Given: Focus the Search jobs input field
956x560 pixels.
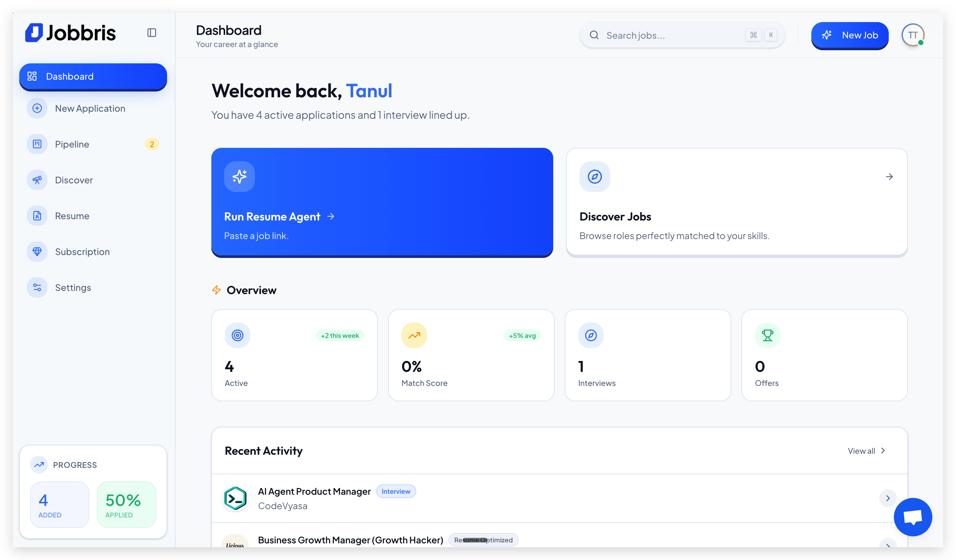Looking at the screenshot, I should (671, 35).
